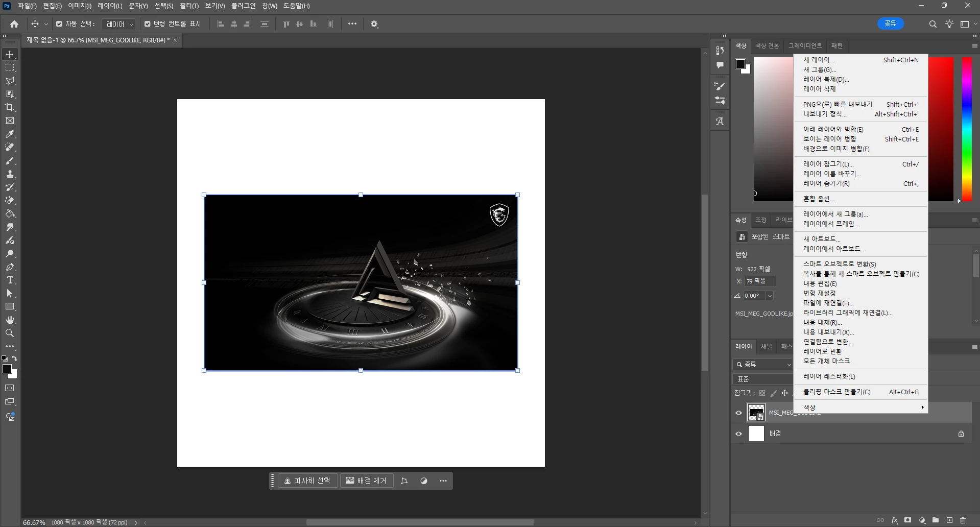Click the X position field showing 79 픽셀
The width and height of the screenshot is (980, 527).
(760, 281)
